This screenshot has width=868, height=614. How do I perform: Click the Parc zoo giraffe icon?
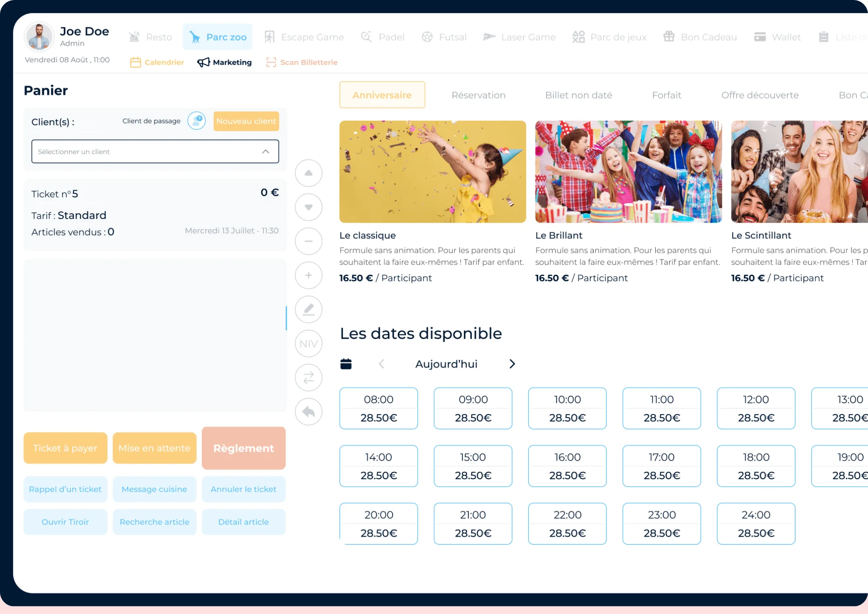click(195, 37)
